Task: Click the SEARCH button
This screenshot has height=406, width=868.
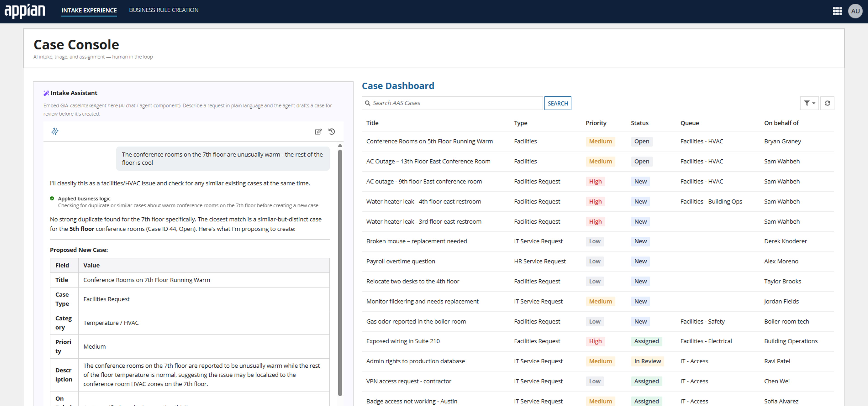Action: point(558,103)
